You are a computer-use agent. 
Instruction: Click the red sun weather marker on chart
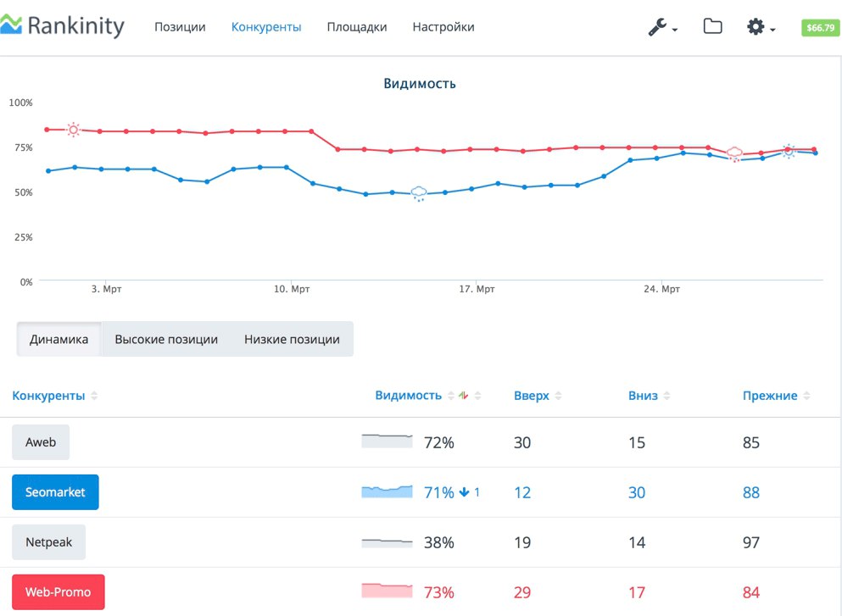tap(74, 130)
